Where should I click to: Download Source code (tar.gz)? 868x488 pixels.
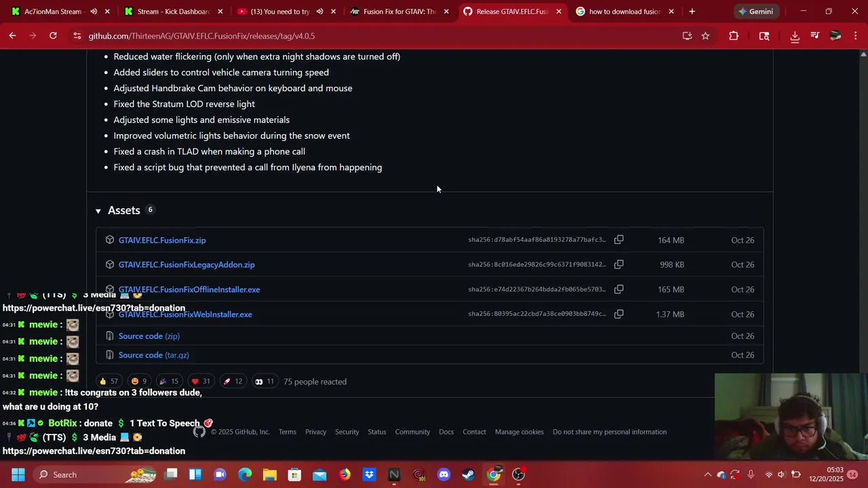coord(154,355)
